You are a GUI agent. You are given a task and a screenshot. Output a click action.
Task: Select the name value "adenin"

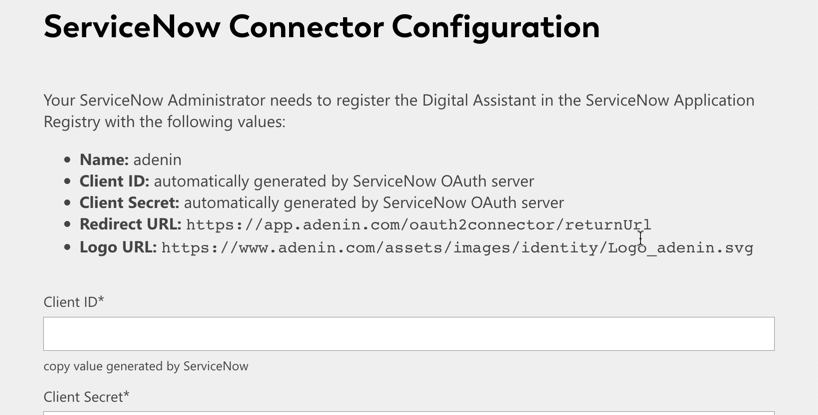point(158,160)
